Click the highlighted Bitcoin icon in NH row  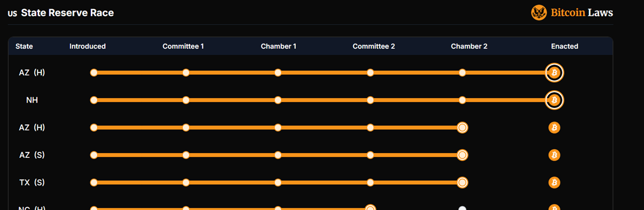[x=554, y=100]
